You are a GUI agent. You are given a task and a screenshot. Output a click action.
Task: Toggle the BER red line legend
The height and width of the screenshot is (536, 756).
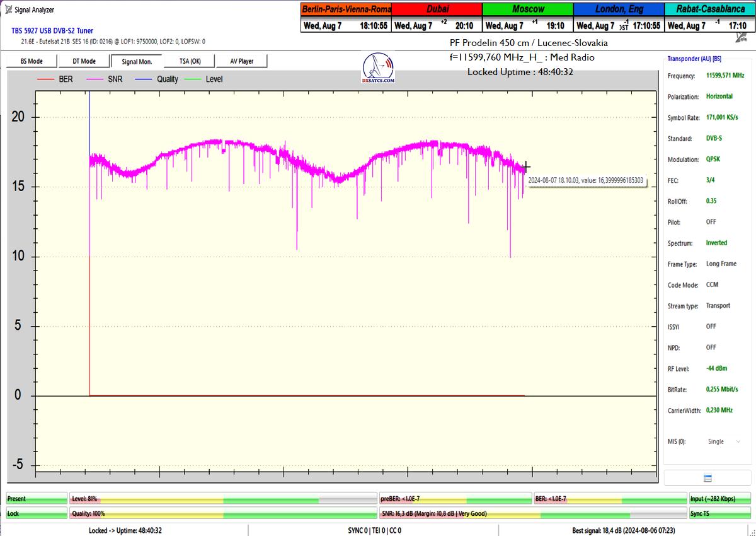pyautogui.click(x=55, y=79)
